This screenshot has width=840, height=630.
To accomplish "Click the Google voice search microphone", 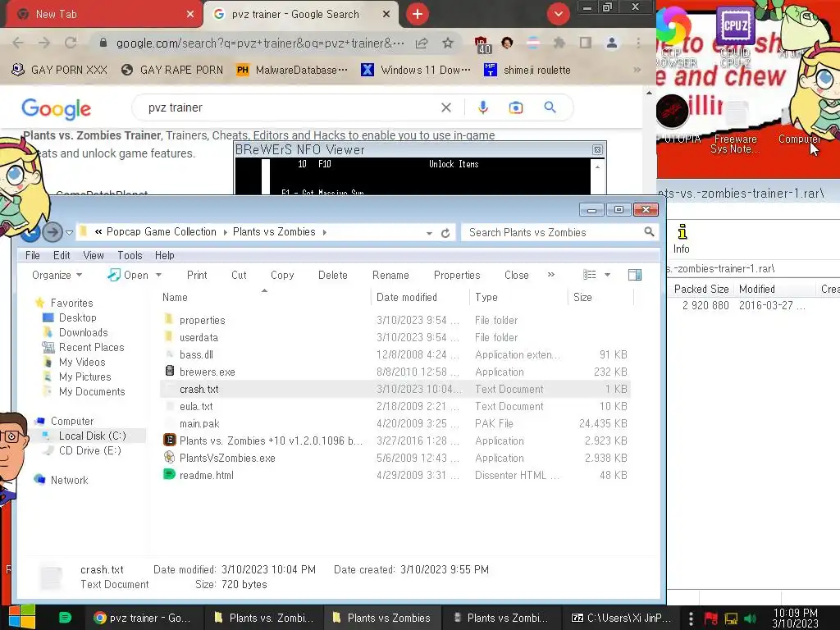I will coord(482,107).
